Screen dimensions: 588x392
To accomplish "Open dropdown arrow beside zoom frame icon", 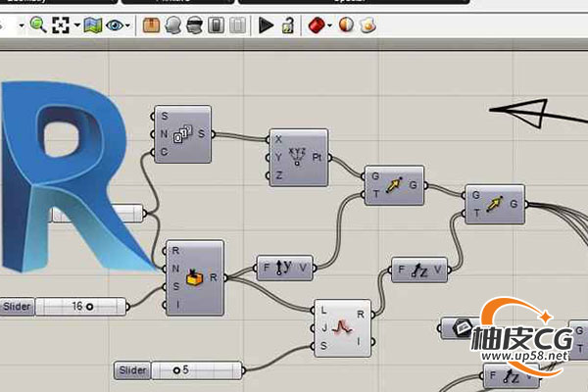I will coord(76,25).
